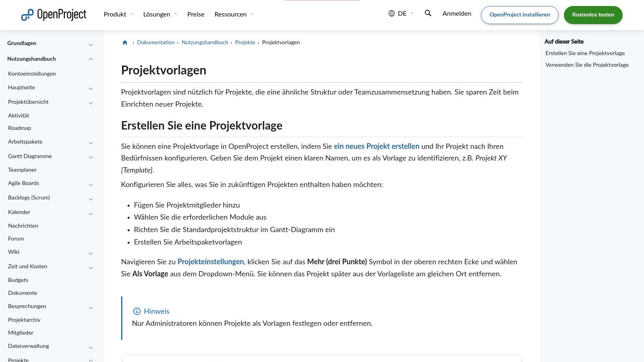Open Nachrichten in the sidebar

[23, 226]
